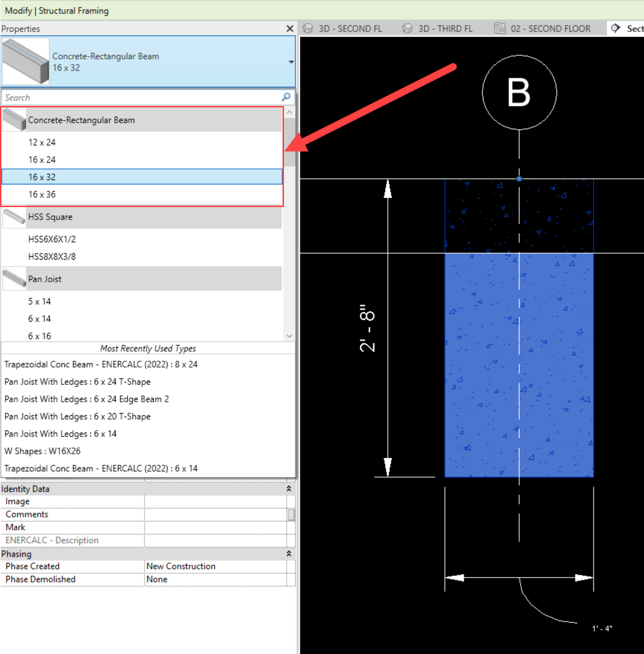Pick Pan Joist With Ledges : 6 x 14
The height and width of the screenshot is (654, 644).
point(60,434)
